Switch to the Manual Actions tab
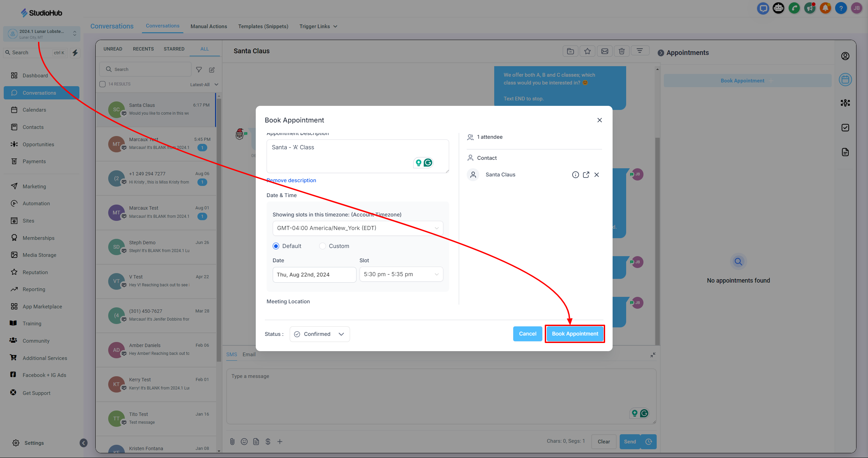The image size is (868, 458). 209,26
